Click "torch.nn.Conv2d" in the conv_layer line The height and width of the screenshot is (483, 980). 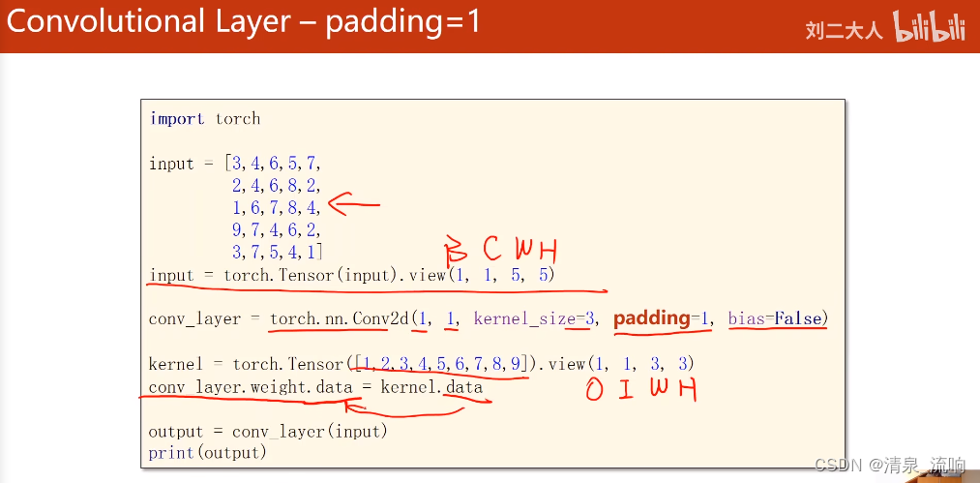(x=339, y=319)
